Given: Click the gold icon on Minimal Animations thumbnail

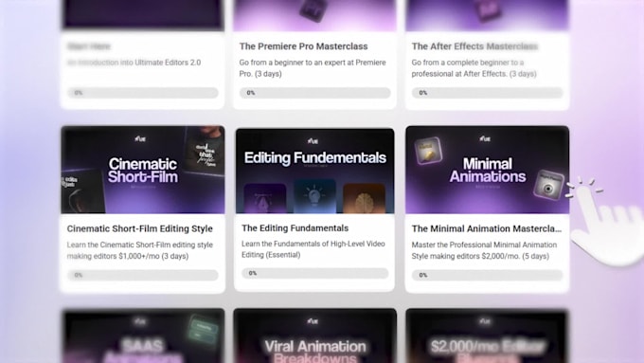Looking at the screenshot, I should (x=428, y=151).
